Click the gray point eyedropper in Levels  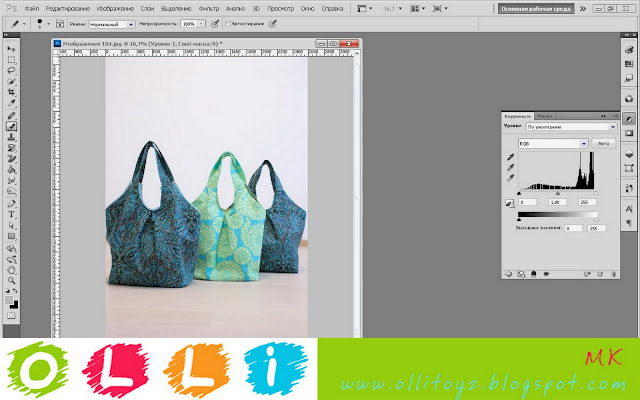(510, 167)
